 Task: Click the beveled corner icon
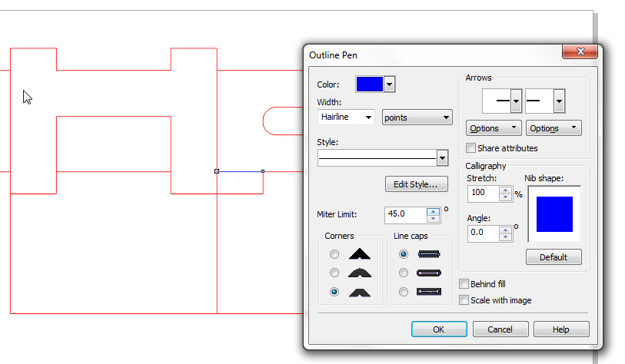(x=360, y=293)
